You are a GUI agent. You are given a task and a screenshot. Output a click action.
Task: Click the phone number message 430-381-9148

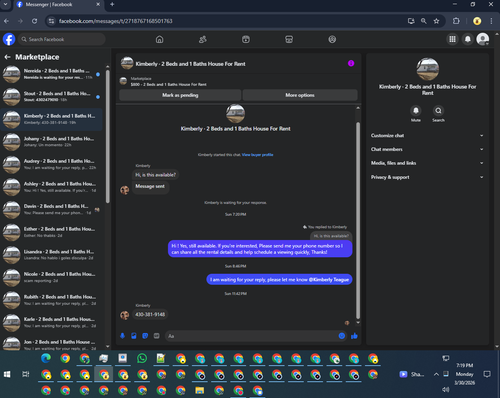click(150, 314)
